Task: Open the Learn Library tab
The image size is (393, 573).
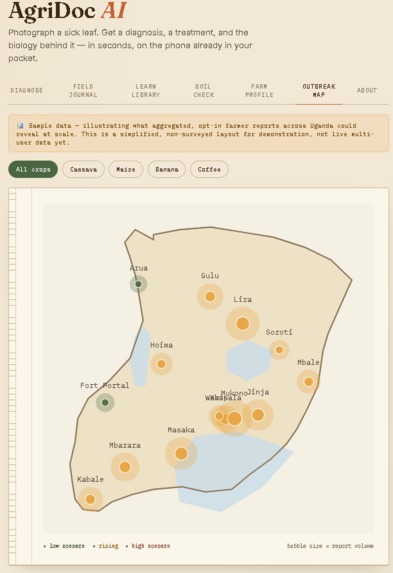Action: point(146,91)
